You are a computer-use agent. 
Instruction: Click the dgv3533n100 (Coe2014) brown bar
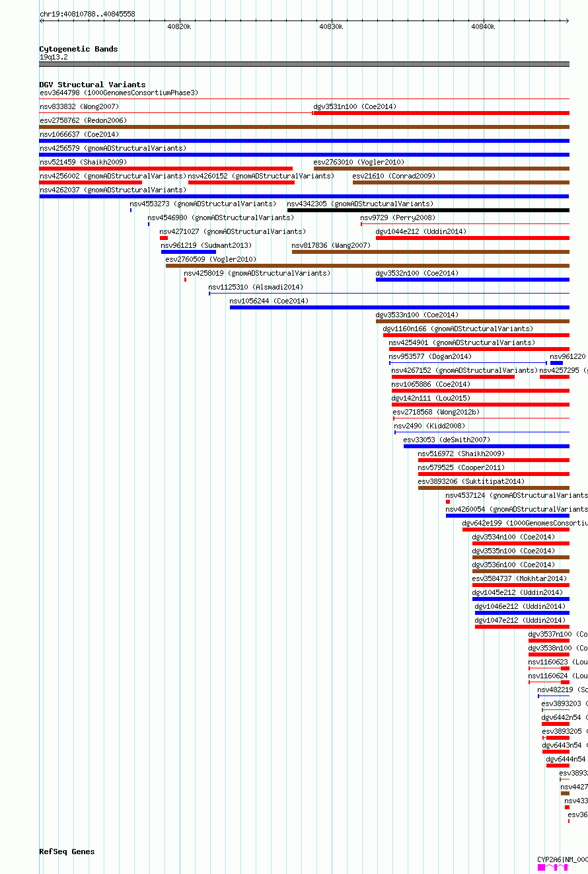[472, 321]
